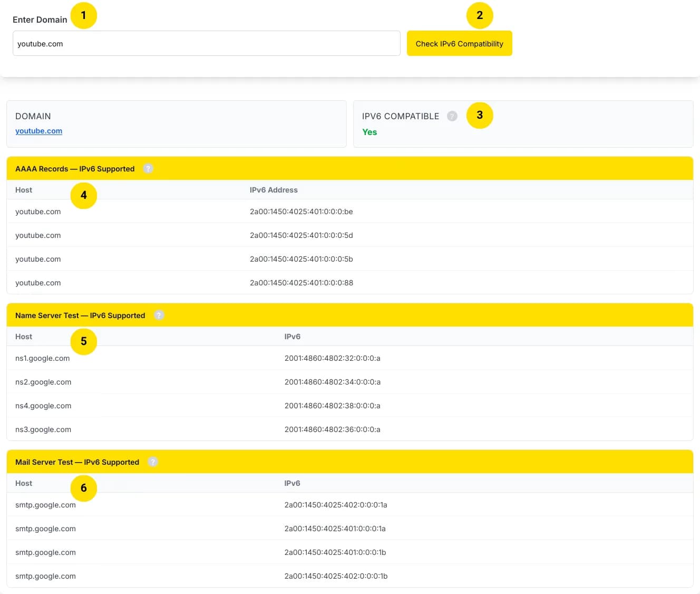Select IPv6 address ending in 0:be

[x=301, y=212]
